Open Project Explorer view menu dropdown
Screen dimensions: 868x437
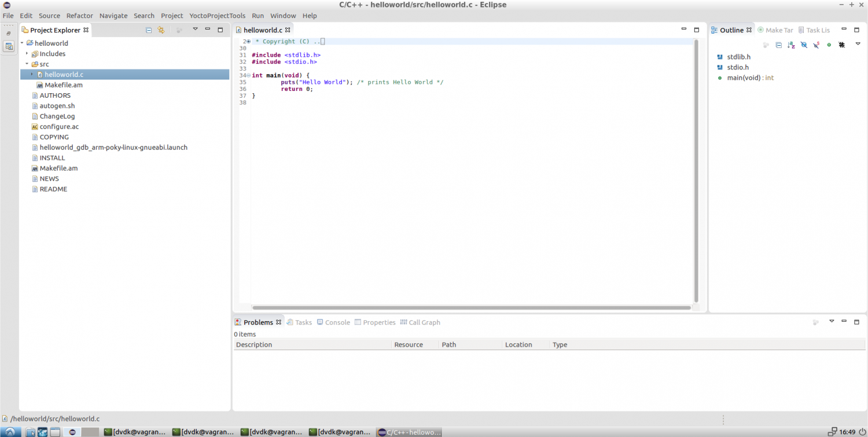(x=195, y=30)
